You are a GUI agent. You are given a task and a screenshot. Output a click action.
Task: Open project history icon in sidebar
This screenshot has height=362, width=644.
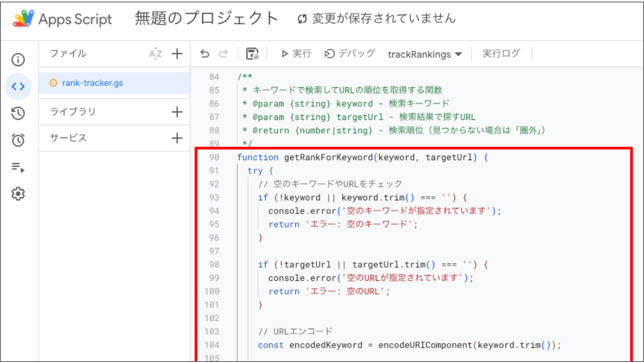(x=18, y=113)
